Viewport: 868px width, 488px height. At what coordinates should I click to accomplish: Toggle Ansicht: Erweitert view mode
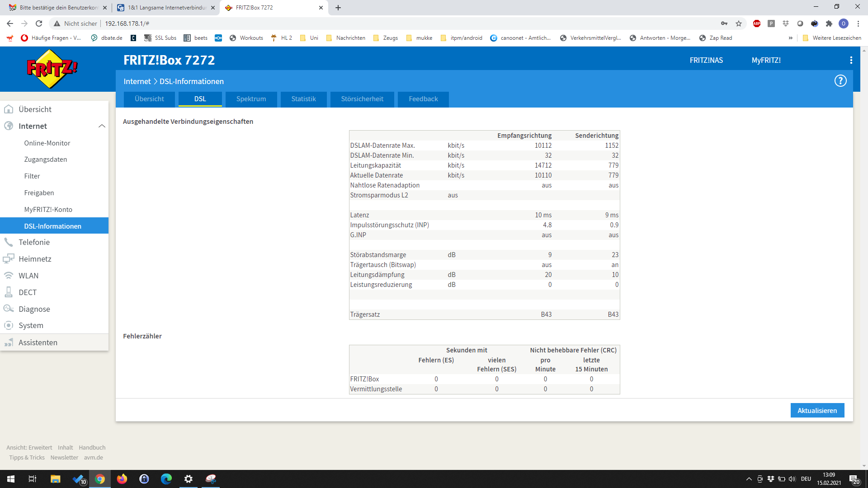coord(29,447)
